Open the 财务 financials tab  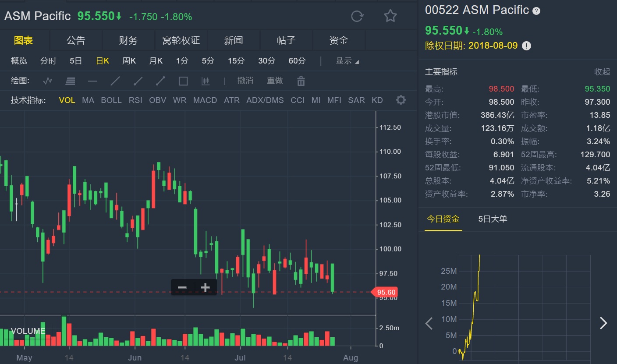point(128,41)
